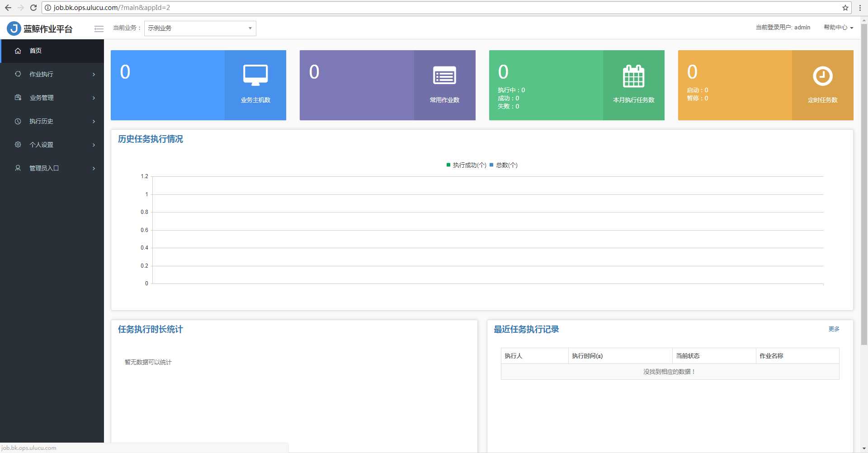Viewport: 868px width, 453px height.
Task: Click the 首页 home icon
Action: pyautogui.click(x=18, y=51)
